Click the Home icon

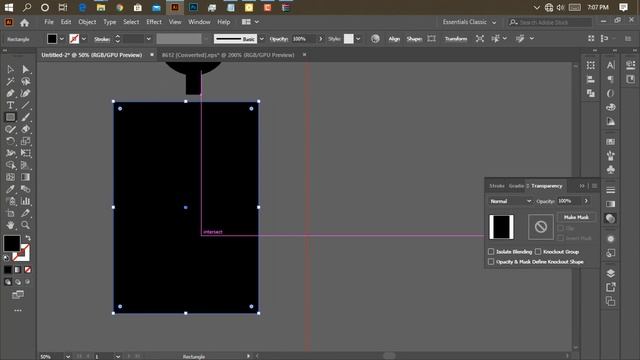24,23
